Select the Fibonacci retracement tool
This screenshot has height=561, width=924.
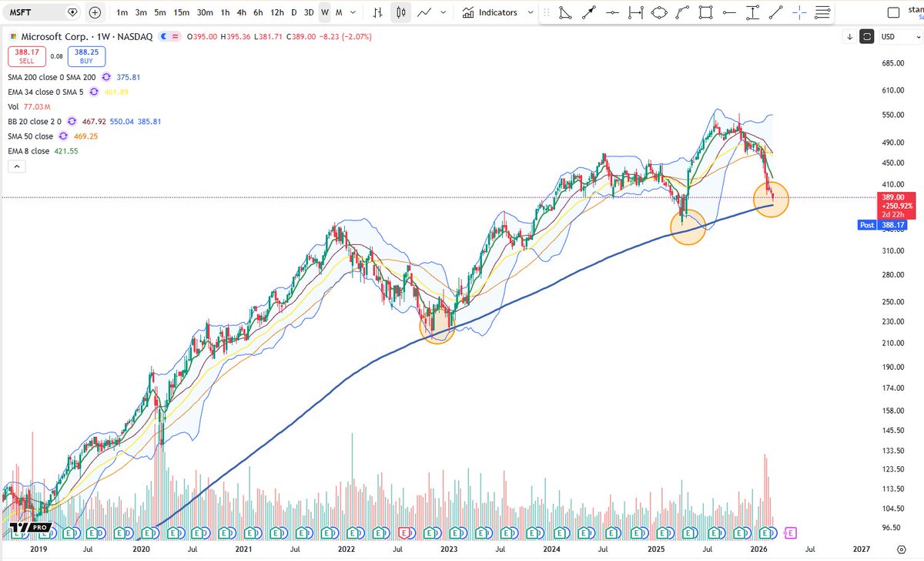823,12
